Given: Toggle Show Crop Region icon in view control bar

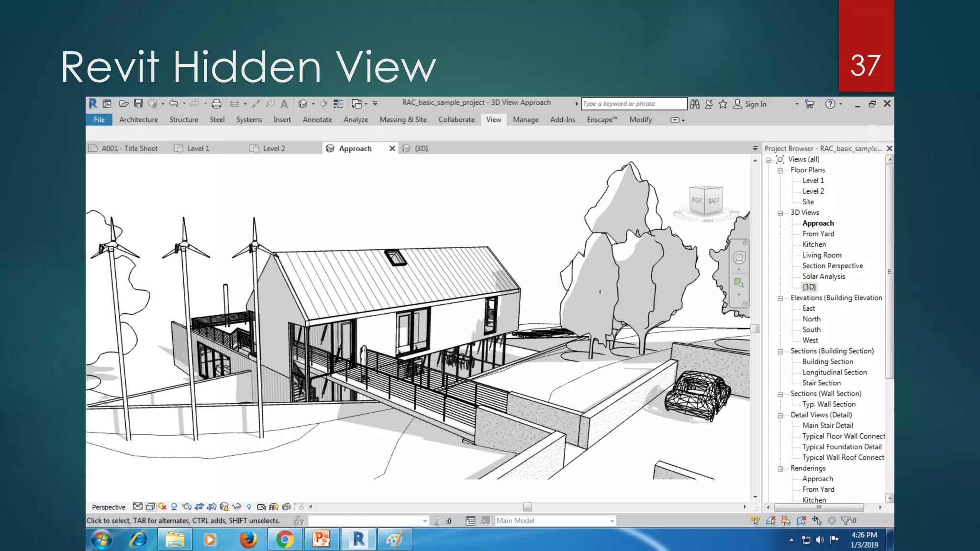Looking at the screenshot, I should click(212, 507).
